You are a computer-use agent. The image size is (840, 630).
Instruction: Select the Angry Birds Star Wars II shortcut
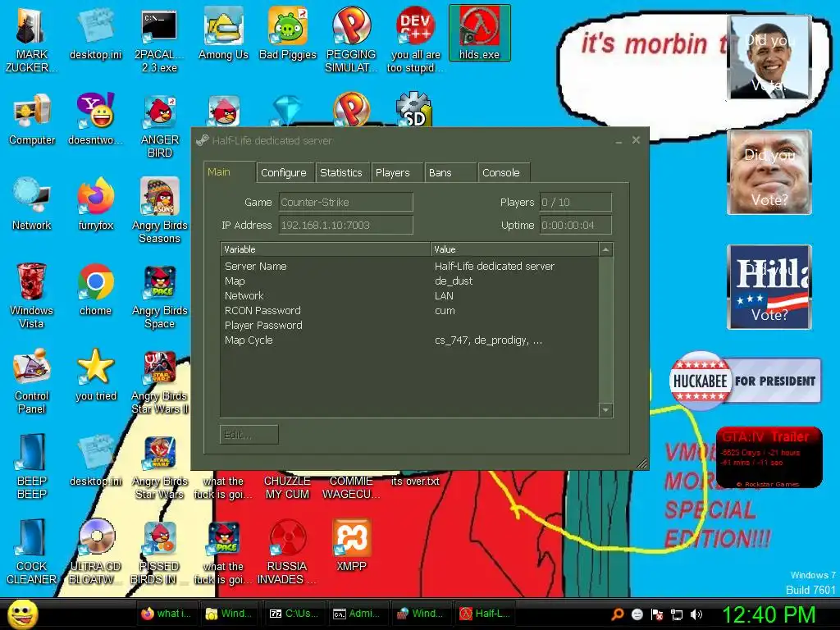point(159,382)
